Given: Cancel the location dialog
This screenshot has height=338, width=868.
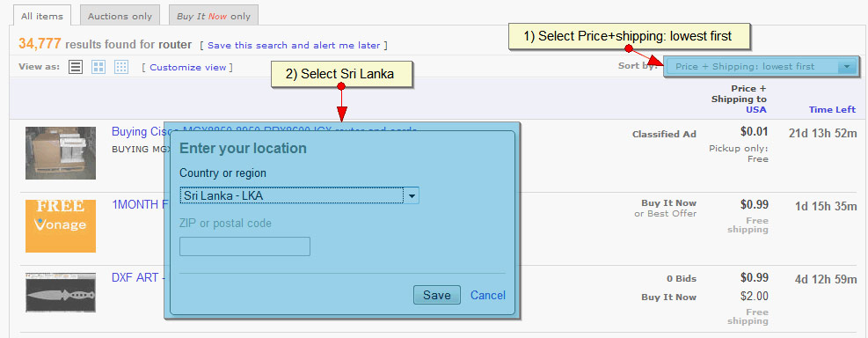Looking at the screenshot, I should point(488,296).
